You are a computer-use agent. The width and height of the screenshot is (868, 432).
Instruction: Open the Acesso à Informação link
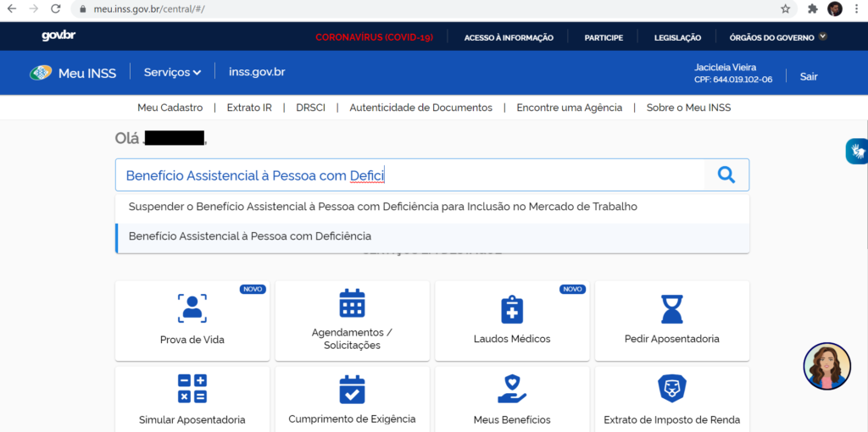[509, 37]
